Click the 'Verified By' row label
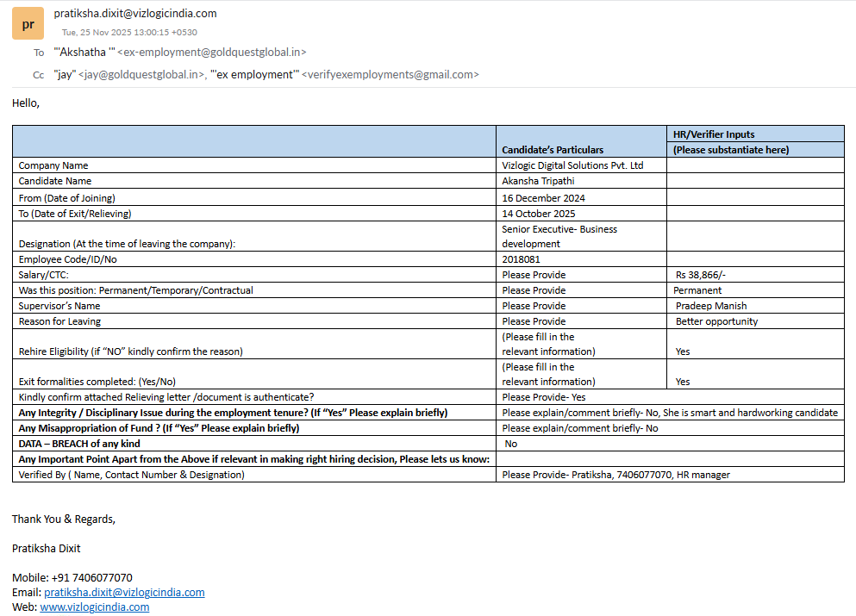Viewport: 856px width, 616px height. point(131,475)
